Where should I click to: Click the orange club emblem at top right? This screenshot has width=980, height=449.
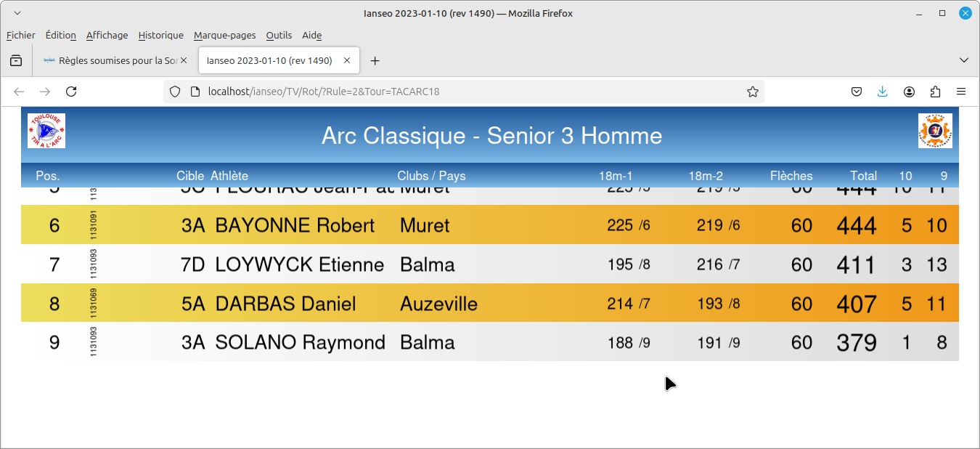pos(935,131)
